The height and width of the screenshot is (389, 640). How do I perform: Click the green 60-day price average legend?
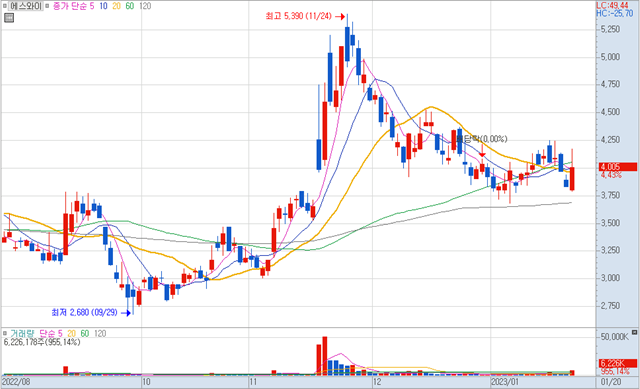[130, 6]
